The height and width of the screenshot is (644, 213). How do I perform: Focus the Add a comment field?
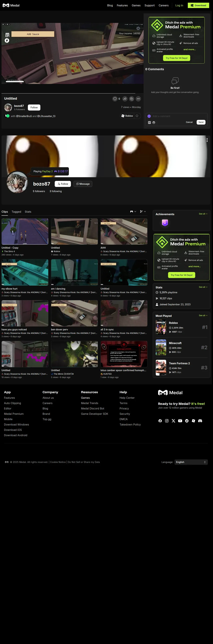[177, 116]
